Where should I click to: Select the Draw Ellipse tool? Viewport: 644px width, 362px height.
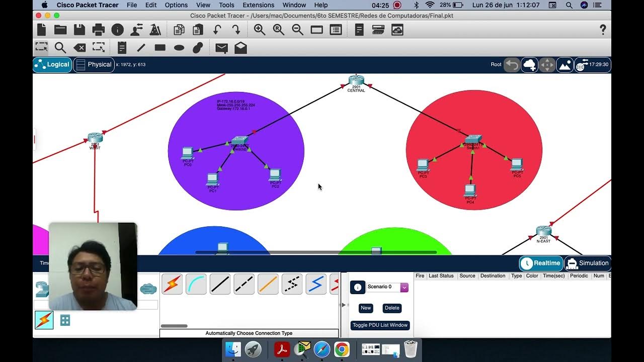point(179,48)
